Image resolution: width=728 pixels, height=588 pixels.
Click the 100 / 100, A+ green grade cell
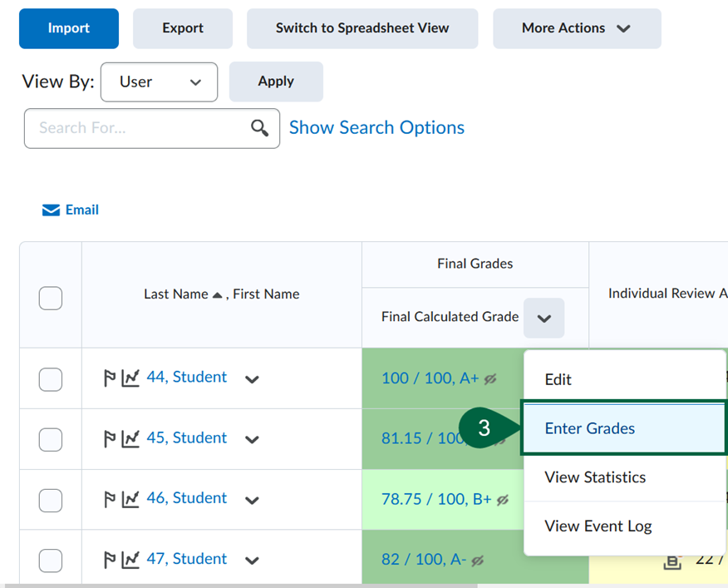430,378
